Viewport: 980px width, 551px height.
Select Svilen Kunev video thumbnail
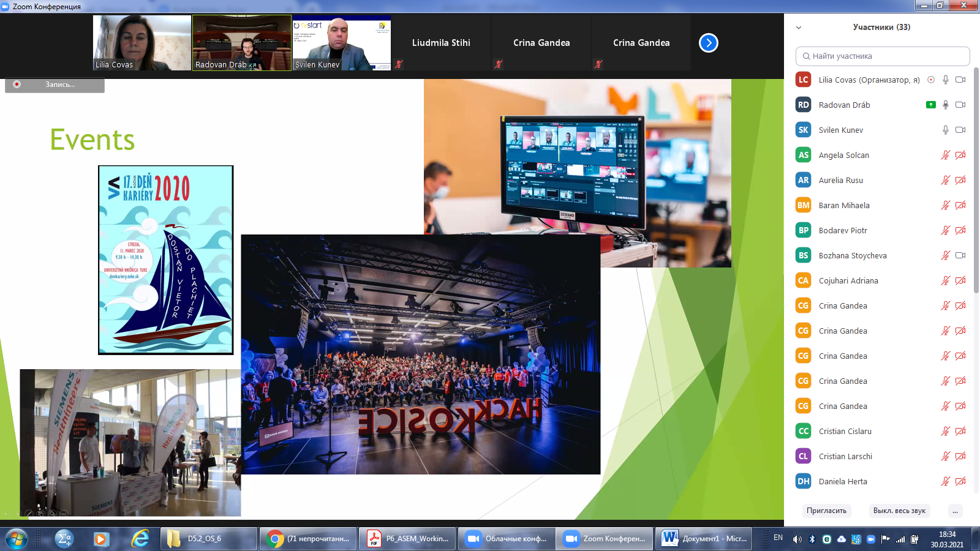pyautogui.click(x=342, y=43)
